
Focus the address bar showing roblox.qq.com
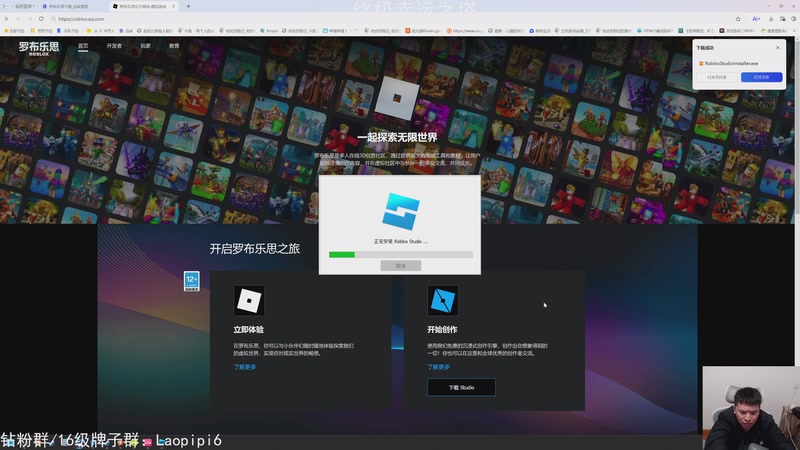(388, 19)
